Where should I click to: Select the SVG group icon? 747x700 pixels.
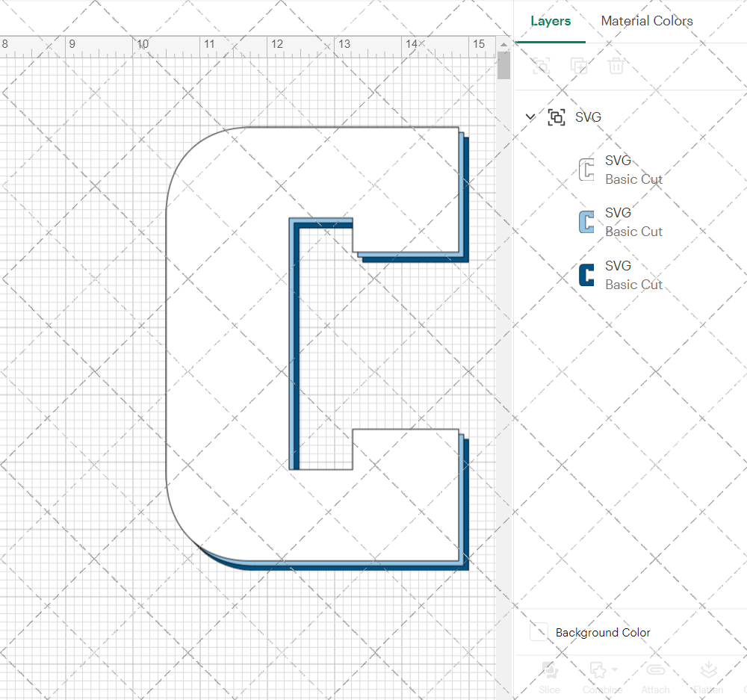(557, 117)
